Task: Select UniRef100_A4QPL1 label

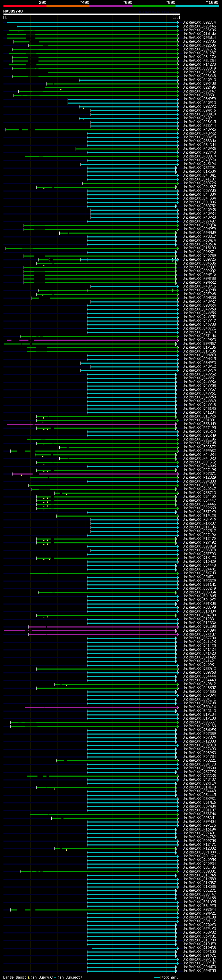Action: [x=199, y=118]
